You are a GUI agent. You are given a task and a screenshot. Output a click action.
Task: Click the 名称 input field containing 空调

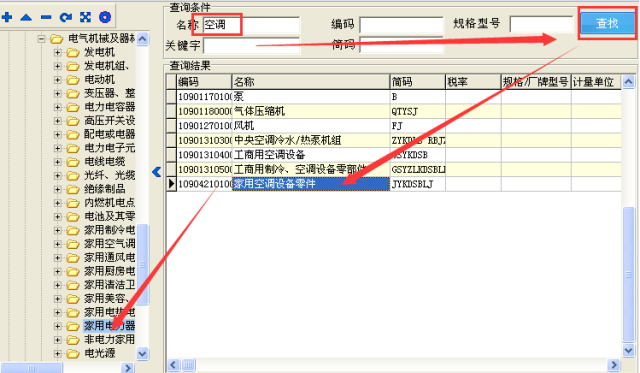[x=251, y=25]
